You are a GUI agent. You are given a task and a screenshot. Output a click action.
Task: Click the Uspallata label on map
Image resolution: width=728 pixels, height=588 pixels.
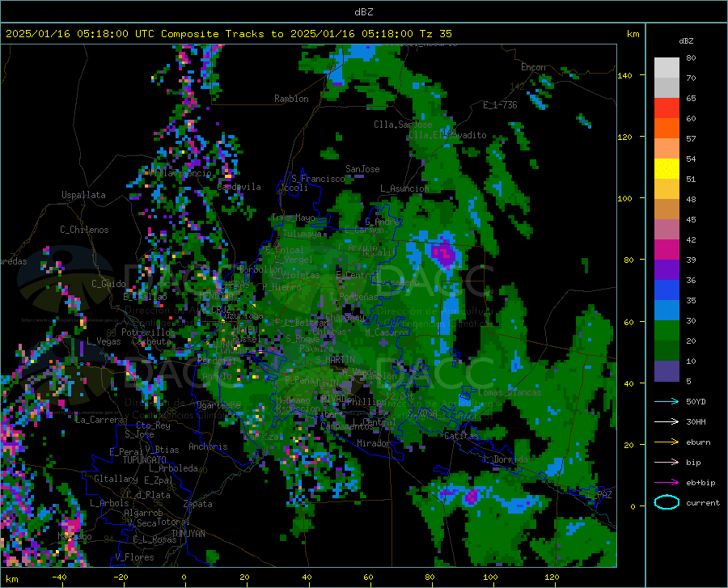pyautogui.click(x=83, y=195)
